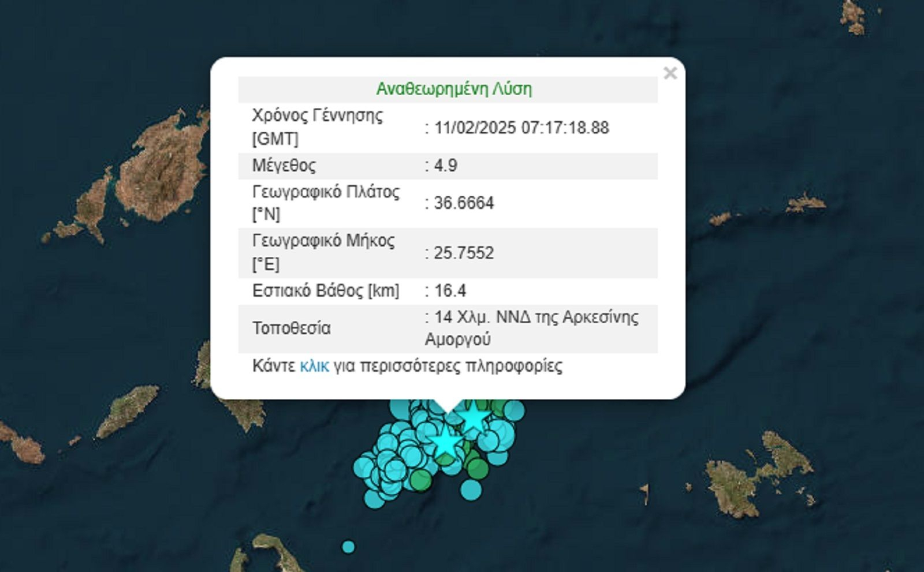Click the lower-left cyan star earthquake marker
924x572 pixels.
point(444,443)
